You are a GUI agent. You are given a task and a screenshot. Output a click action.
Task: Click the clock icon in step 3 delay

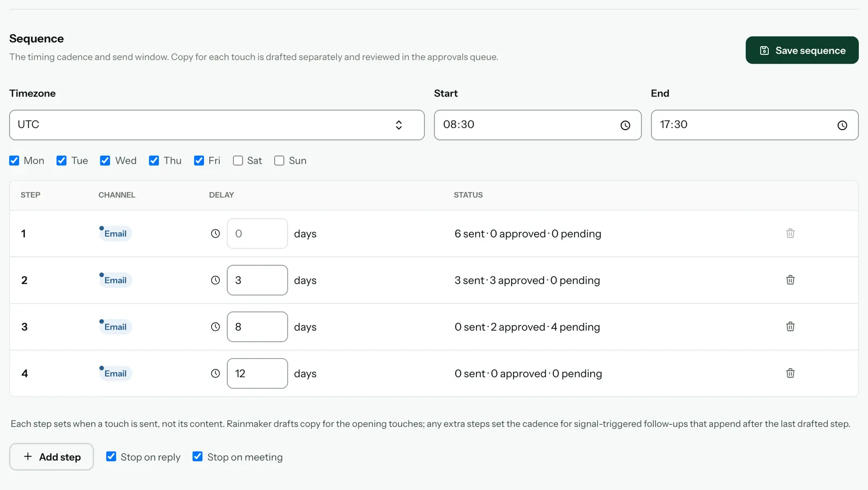[215, 327]
